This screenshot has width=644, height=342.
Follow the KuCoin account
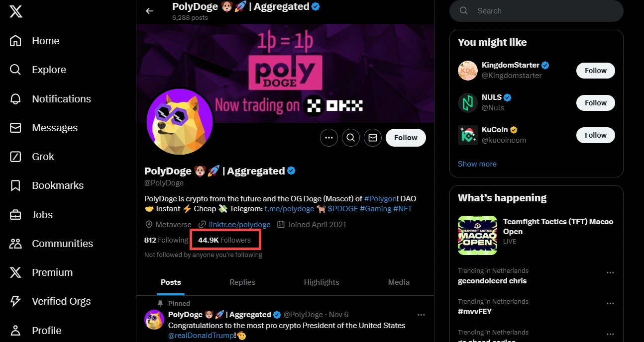pyautogui.click(x=595, y=135)
